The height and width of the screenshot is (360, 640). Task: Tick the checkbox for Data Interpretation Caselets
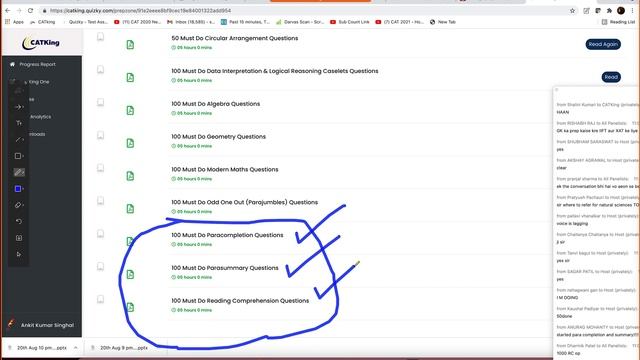pos(100,70)
